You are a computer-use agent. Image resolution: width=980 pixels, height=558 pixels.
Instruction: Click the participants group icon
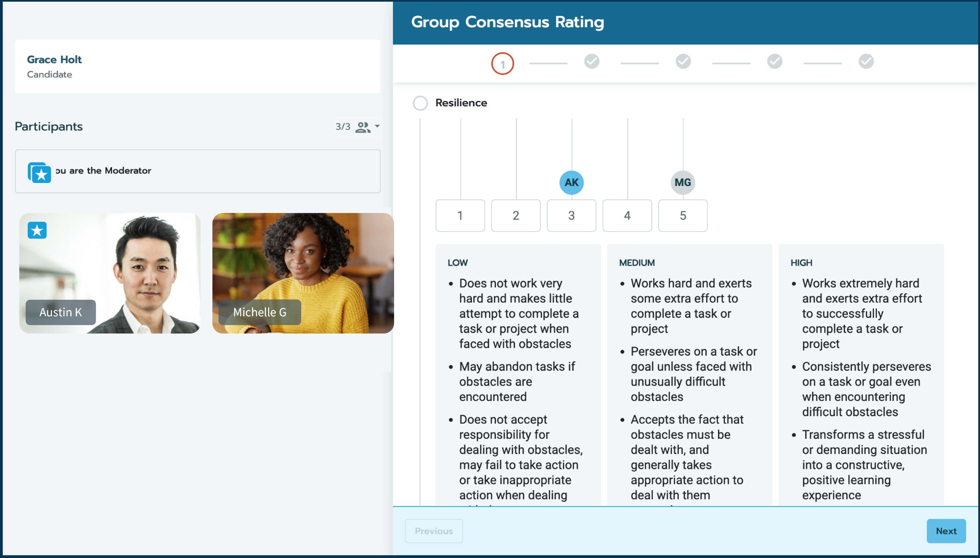tap(363, 127)
